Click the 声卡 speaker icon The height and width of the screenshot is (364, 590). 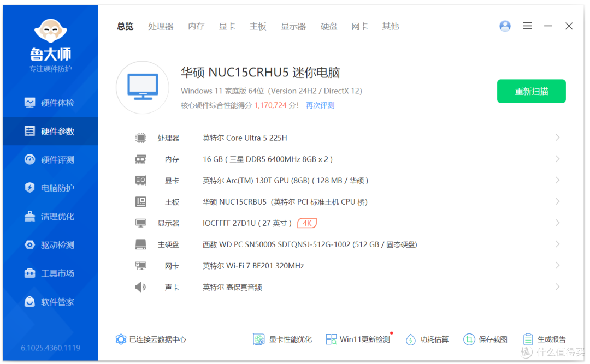140,287
